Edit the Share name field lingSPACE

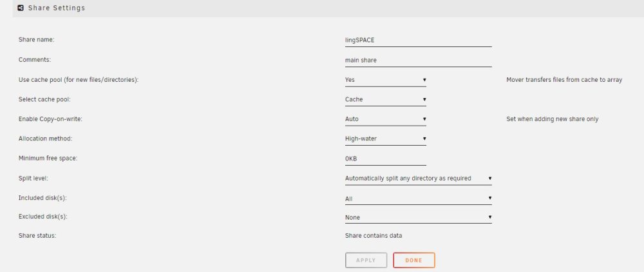click(418, 40)
